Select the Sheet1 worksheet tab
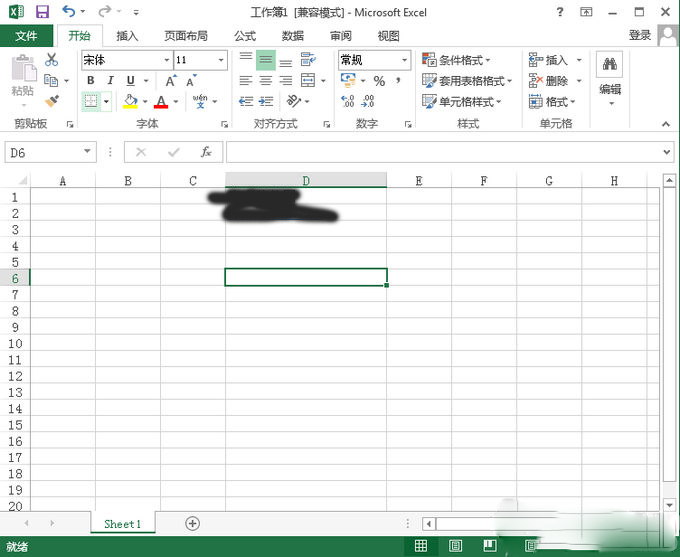Screen dimensions: 680x557 (x=123, y=524)
